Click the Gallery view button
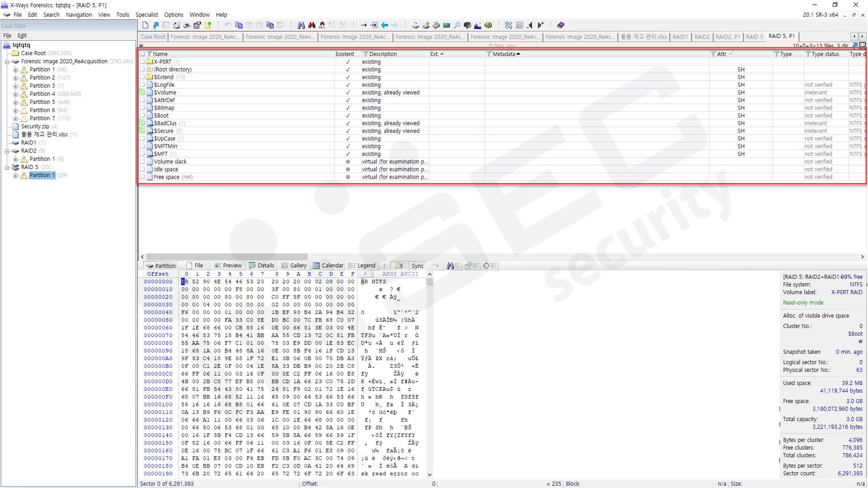Viewport: 868px width, 488px height. (294, 265)
